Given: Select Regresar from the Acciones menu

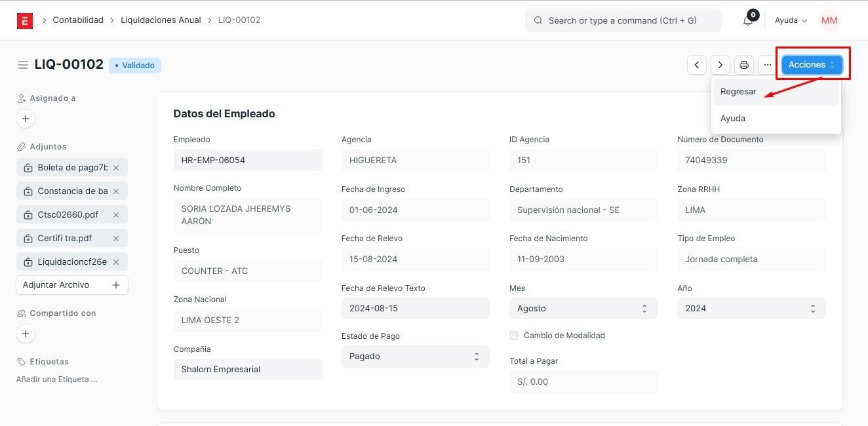Looking at the screenshot, I should (739, 92).
